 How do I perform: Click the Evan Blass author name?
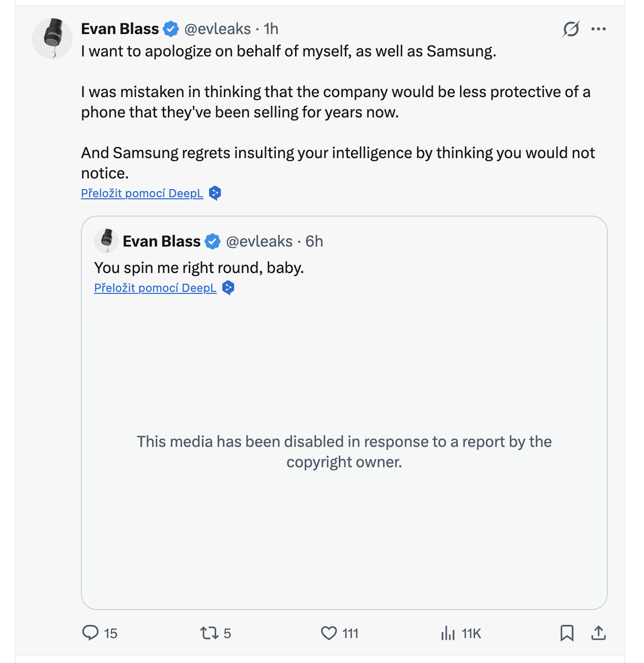click(x=120, y=29)
